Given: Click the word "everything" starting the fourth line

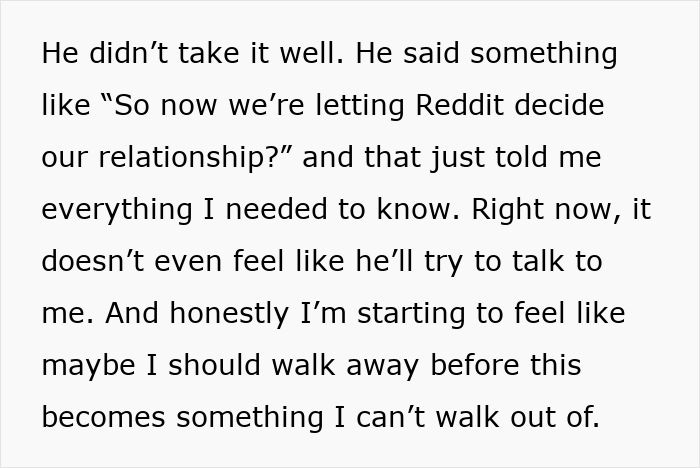Looking at the screenshot, I should tap(117, 210).
